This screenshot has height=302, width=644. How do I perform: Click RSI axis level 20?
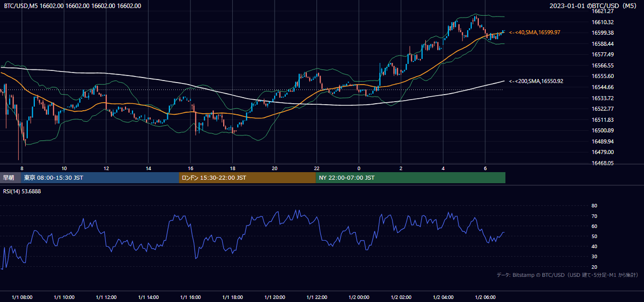click(594, 267)
